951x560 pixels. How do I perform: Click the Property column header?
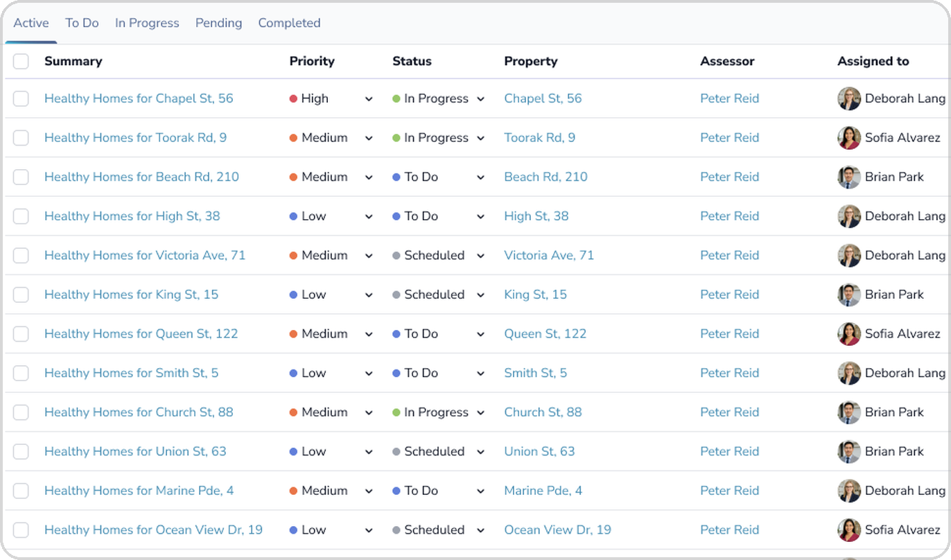[530, 61]
